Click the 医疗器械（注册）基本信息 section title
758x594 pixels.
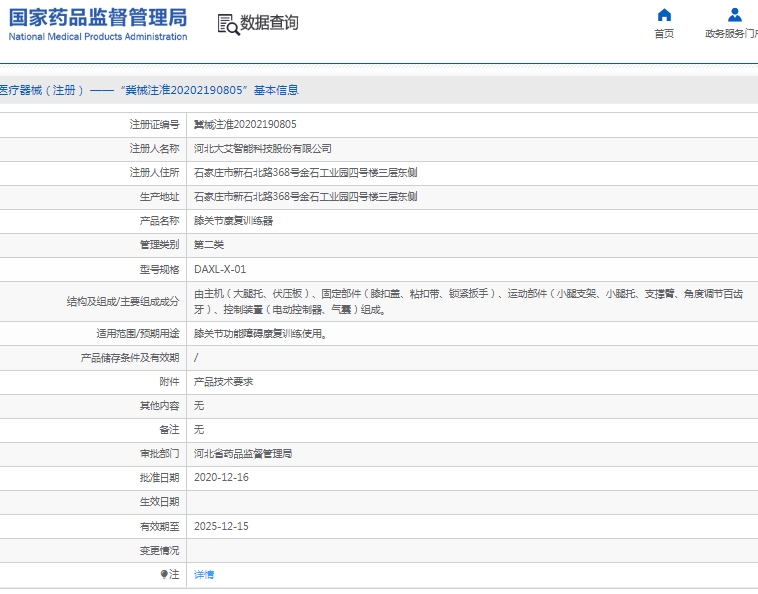pos(149,90)
